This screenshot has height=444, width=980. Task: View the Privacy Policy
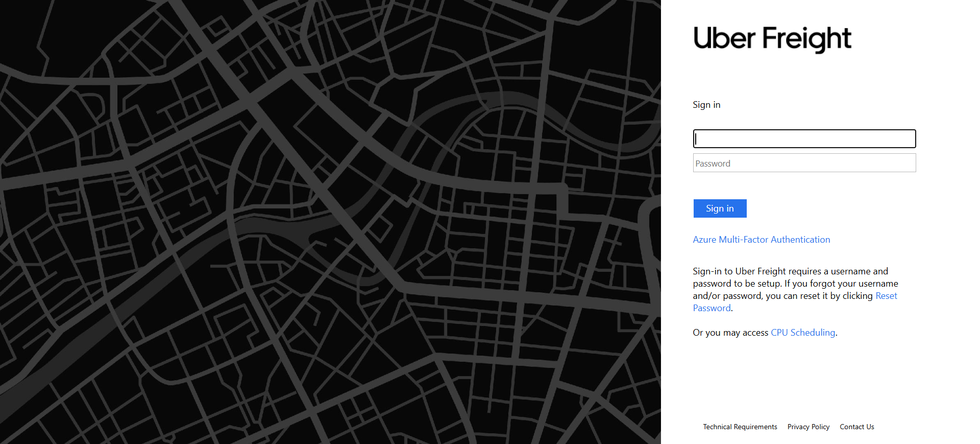pyautogui.click(x=808, y=427)
